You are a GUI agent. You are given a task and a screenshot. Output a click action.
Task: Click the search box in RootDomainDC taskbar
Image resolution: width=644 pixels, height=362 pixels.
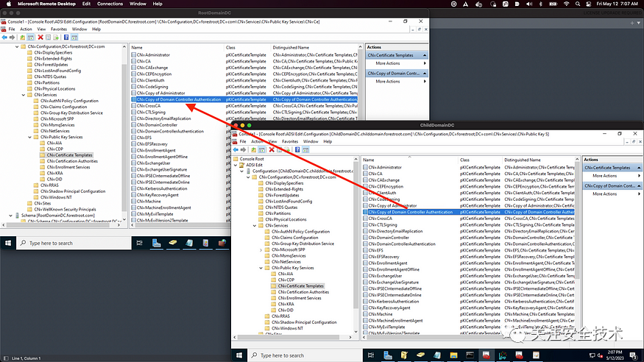74,243
